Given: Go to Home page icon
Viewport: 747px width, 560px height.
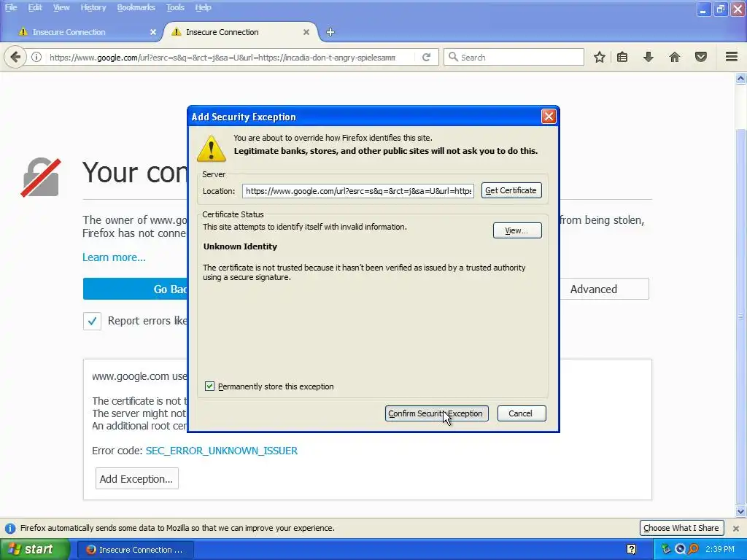Looking at the screenshot, I should [675, 57].
